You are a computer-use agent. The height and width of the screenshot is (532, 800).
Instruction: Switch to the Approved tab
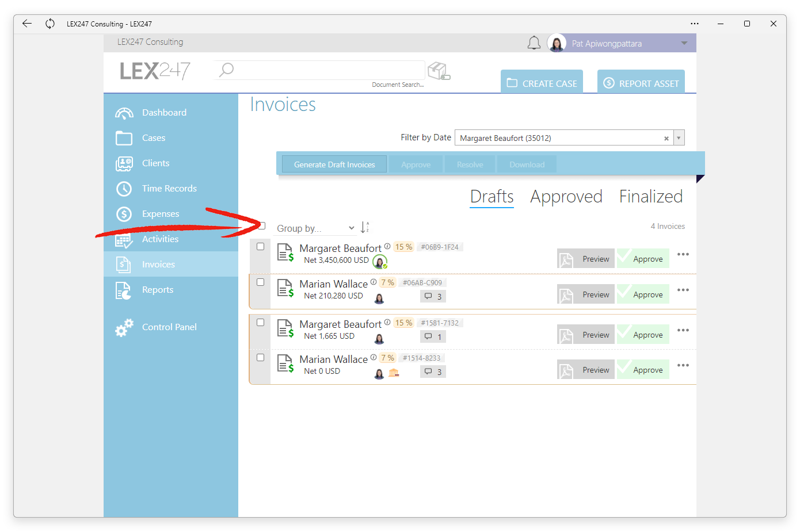[566, 197]
